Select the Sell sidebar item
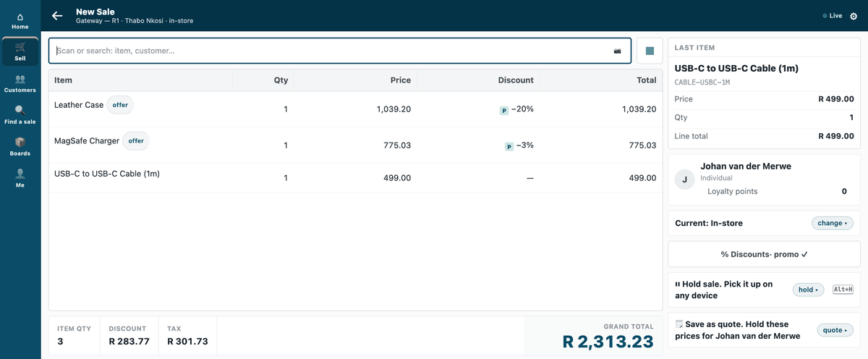 click(x=20, y=51)
